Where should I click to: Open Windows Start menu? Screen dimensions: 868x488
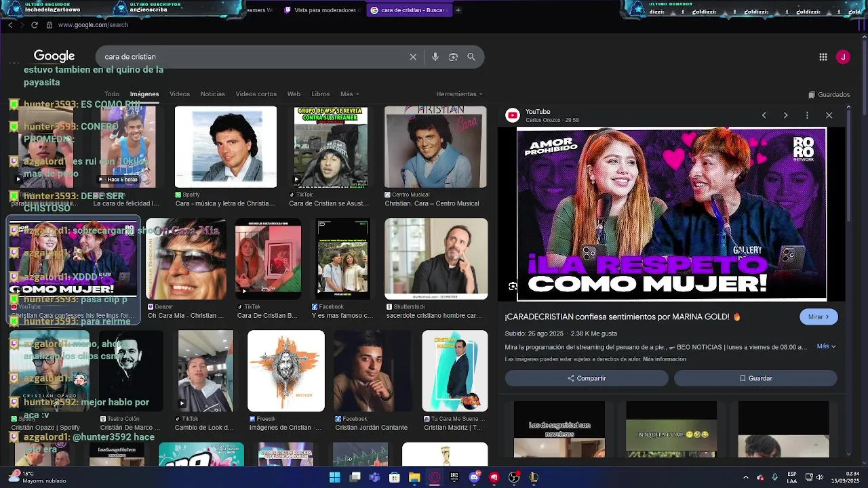[x=334, y=477]
